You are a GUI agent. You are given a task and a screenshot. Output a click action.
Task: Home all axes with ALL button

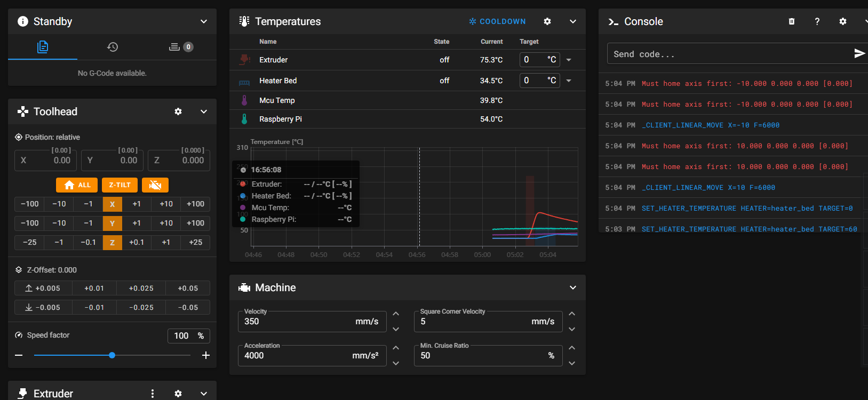click(77, 185)
